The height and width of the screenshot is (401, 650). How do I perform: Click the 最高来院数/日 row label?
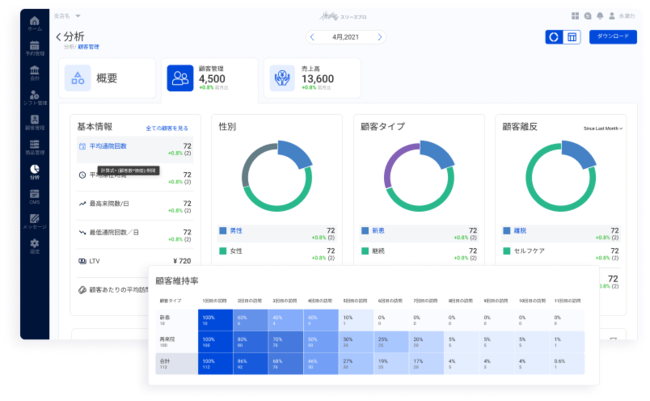(109, 204)
